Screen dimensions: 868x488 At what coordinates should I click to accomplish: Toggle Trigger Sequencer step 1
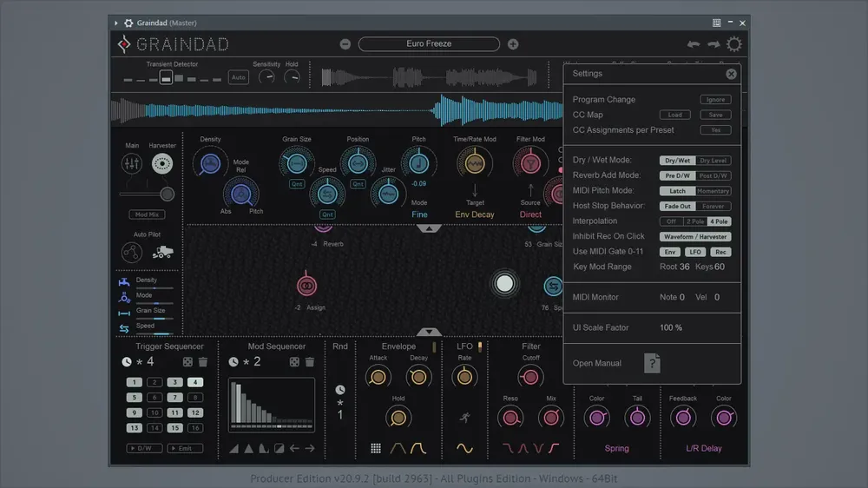134,382
